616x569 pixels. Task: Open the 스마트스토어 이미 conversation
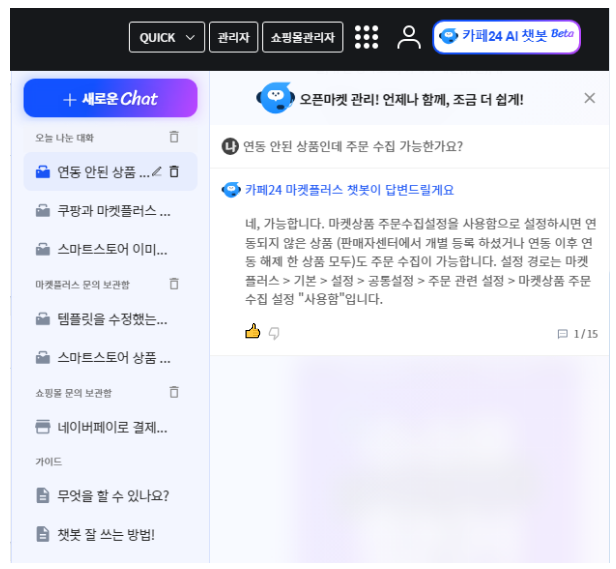110,249
